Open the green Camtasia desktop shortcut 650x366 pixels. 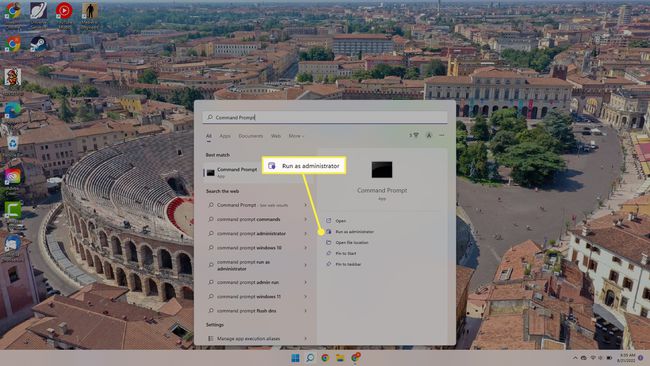coord(13,210)
